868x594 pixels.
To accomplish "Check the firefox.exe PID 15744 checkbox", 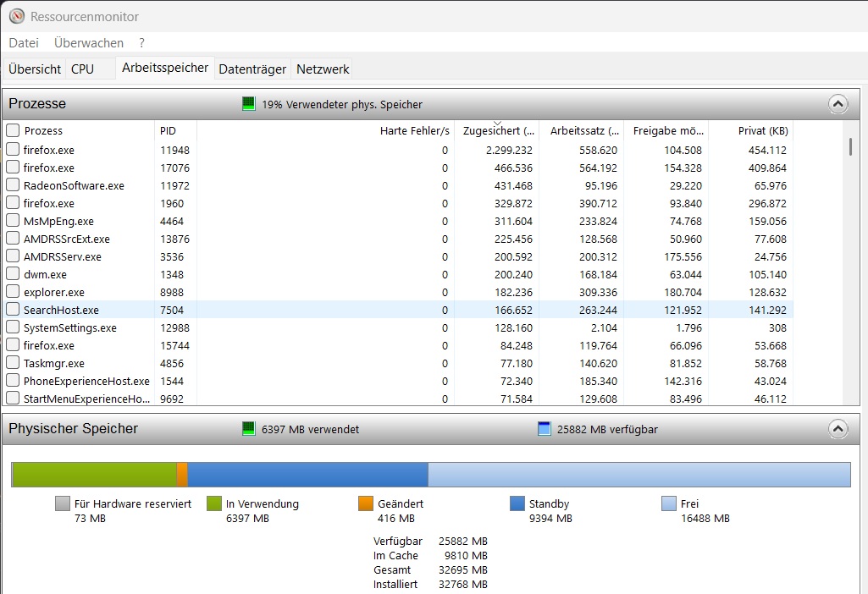I will pos(13,344).
